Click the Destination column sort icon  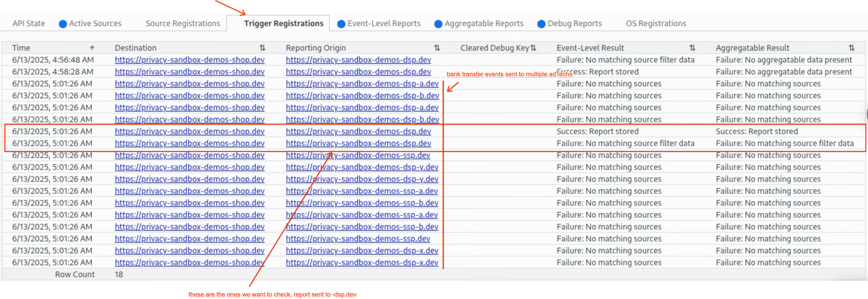[x=262, y=48]
